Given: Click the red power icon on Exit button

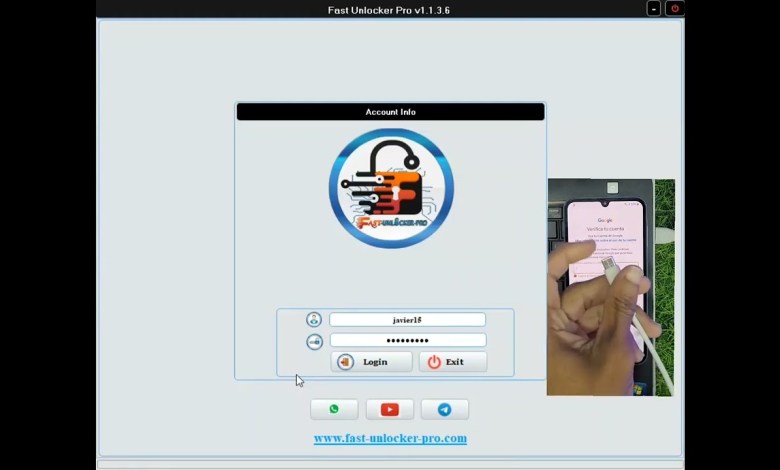Looking at the screenshot, I should coord(434,362).
